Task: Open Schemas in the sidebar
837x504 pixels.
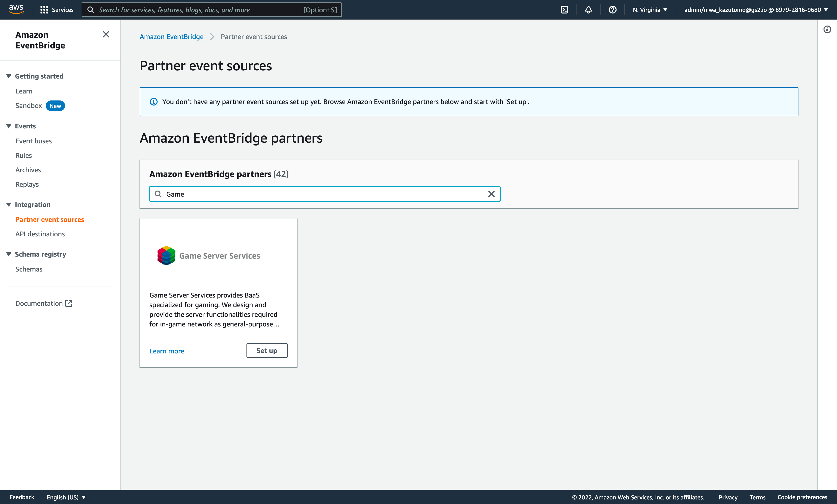Action: point(29,269)
